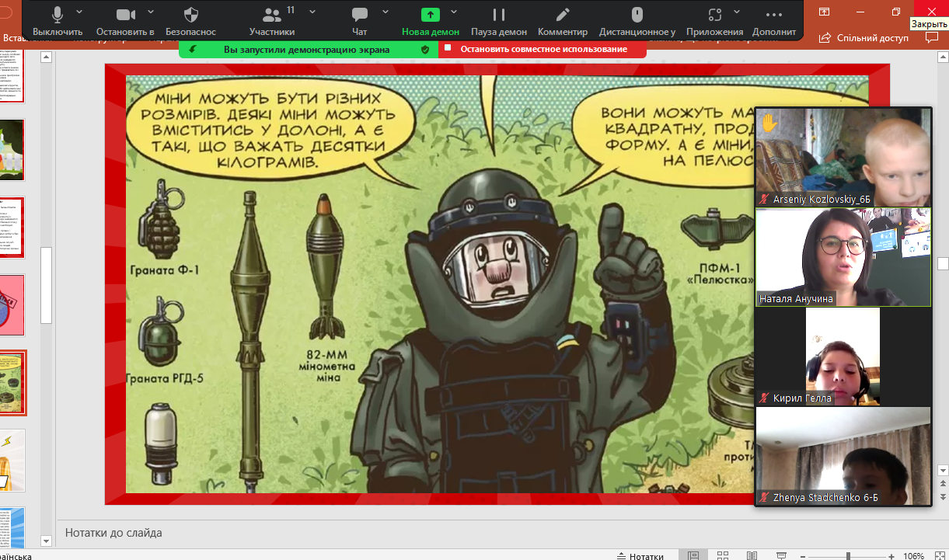Open Zoom Приложения apps

(x=714, y=21)
